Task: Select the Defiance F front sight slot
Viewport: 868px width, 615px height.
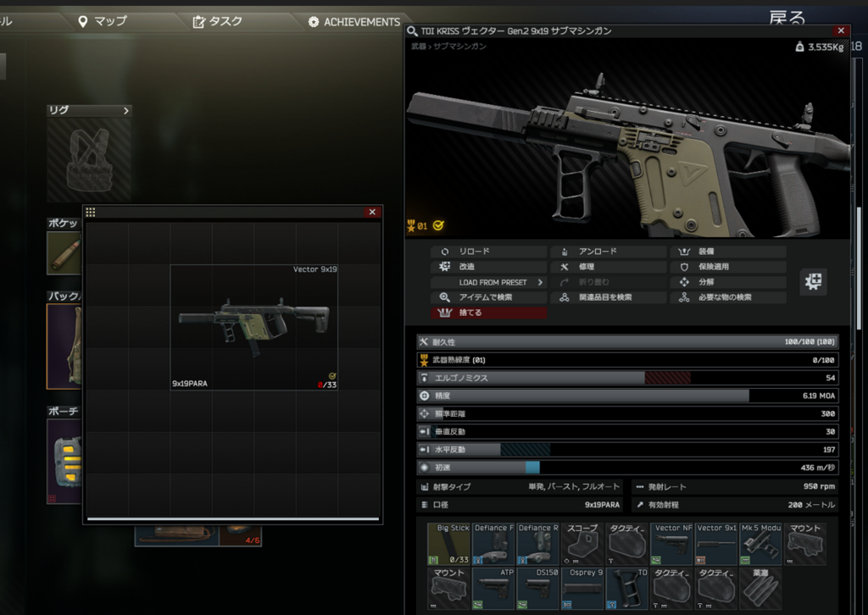Action: (x=493, y=544)
